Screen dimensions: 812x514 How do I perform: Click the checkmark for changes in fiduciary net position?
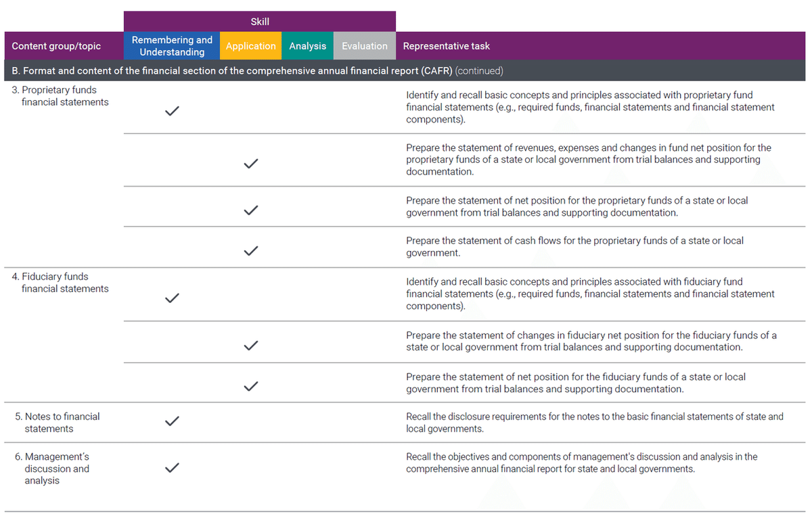tap(251, 345)
